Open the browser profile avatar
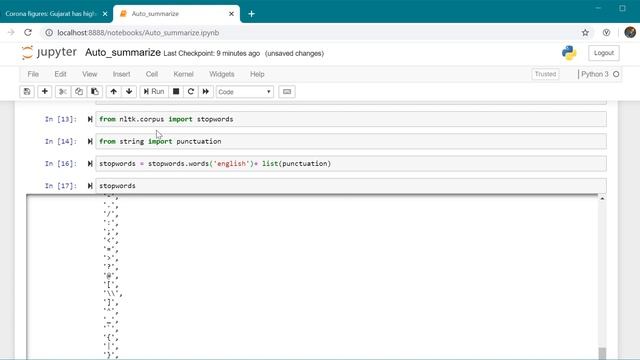The width and height of the screenshot is (640, 360). click(630, 33)
